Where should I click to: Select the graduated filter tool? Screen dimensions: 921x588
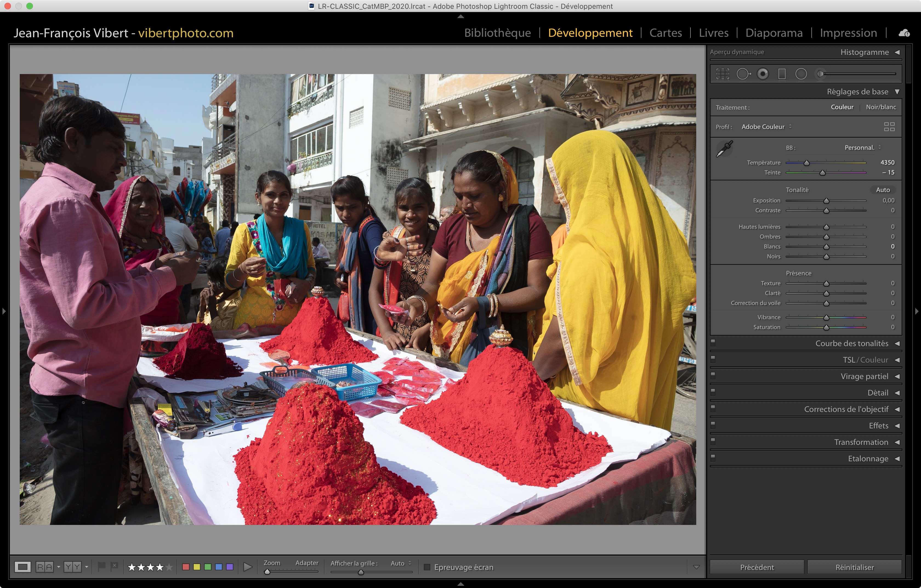[x=782, y=74]
